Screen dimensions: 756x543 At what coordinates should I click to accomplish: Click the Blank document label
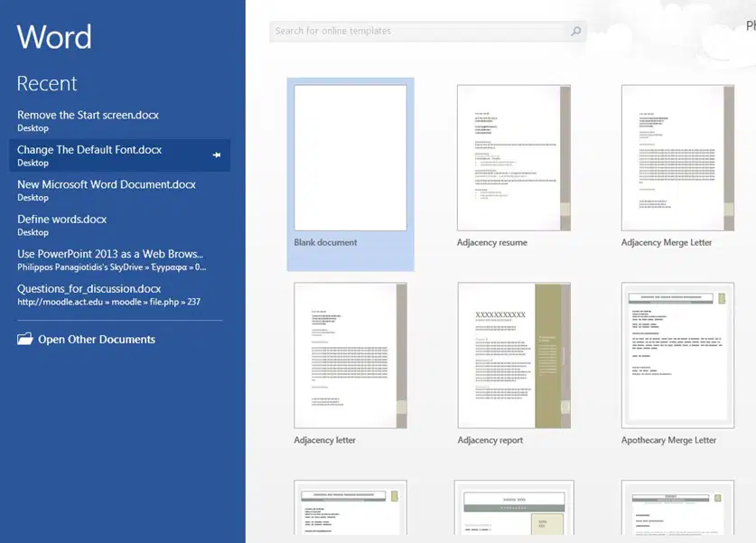tap(325, 242)
